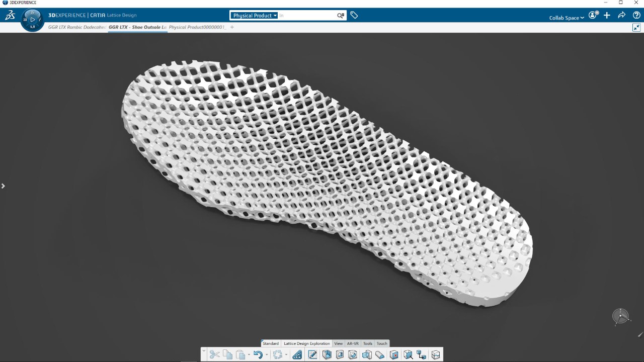Click the view orientation robot compass
Image resolution: width=644 pixels, height=362 pixels.
coord(620,316)
